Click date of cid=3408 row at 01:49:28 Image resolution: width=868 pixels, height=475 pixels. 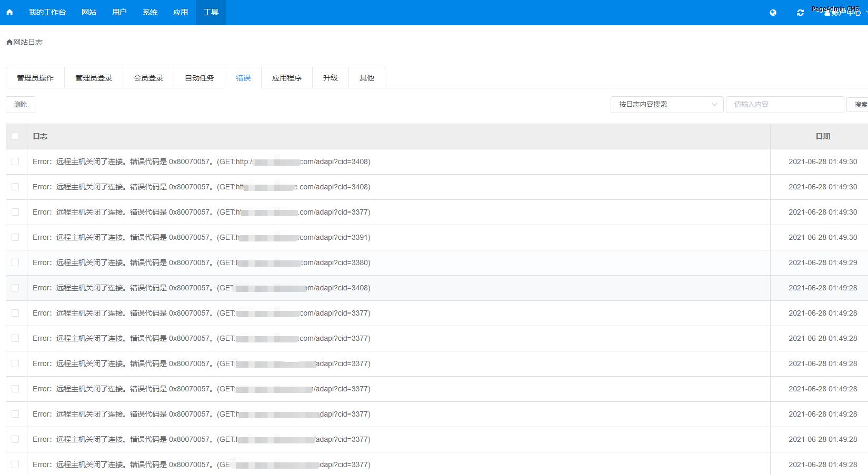click(x=823, y=288)
